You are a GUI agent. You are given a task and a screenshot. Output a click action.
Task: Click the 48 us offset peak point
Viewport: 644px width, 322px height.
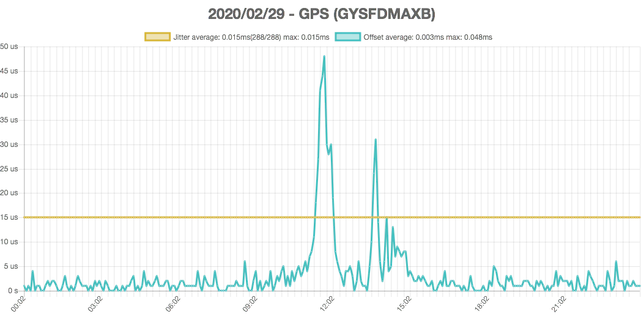click(324, 56)
